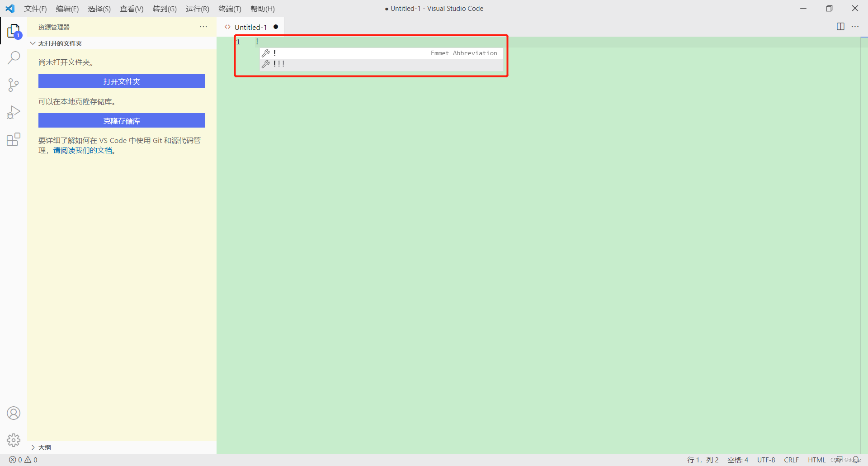
Task: Open the 转到(G) menu
Action: pos(165,9)
